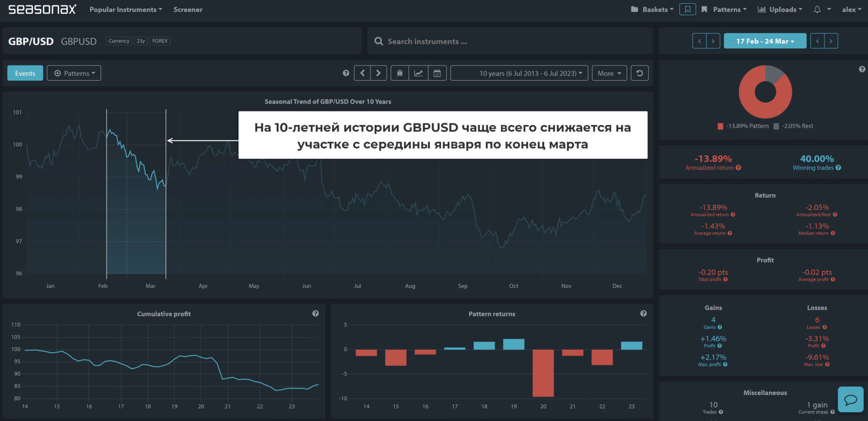
Task: Click the help icon next to Winning trades
Action: point(838,168)
